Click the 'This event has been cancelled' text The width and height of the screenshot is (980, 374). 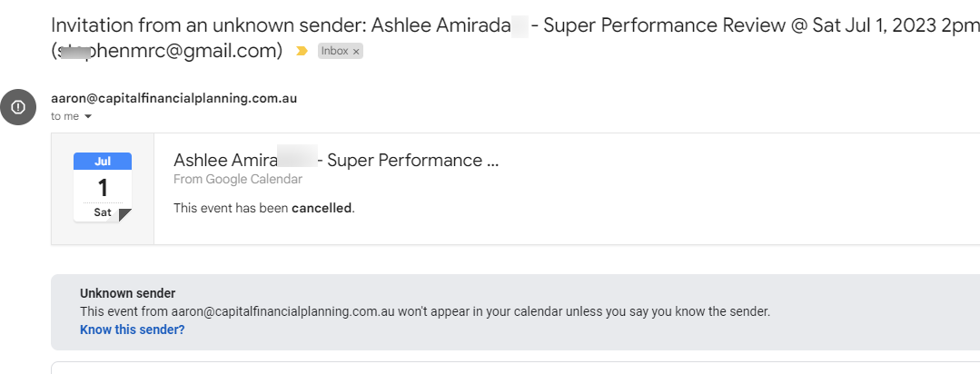(263, 208)
